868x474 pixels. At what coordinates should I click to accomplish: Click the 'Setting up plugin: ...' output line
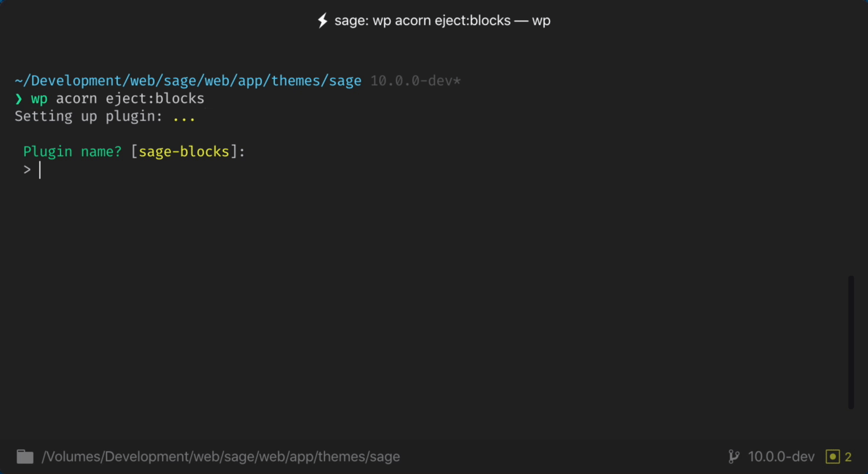tap(105, 116)
